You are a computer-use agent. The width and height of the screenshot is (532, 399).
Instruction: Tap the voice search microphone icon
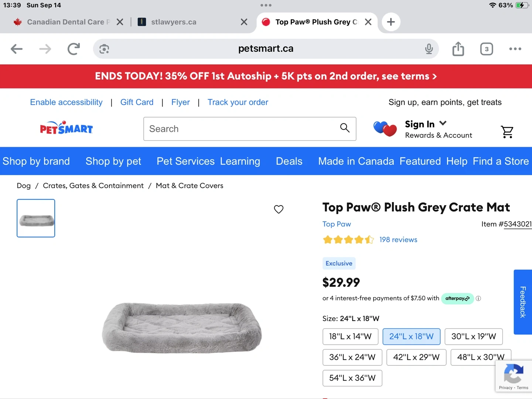[x=429, y=49]
